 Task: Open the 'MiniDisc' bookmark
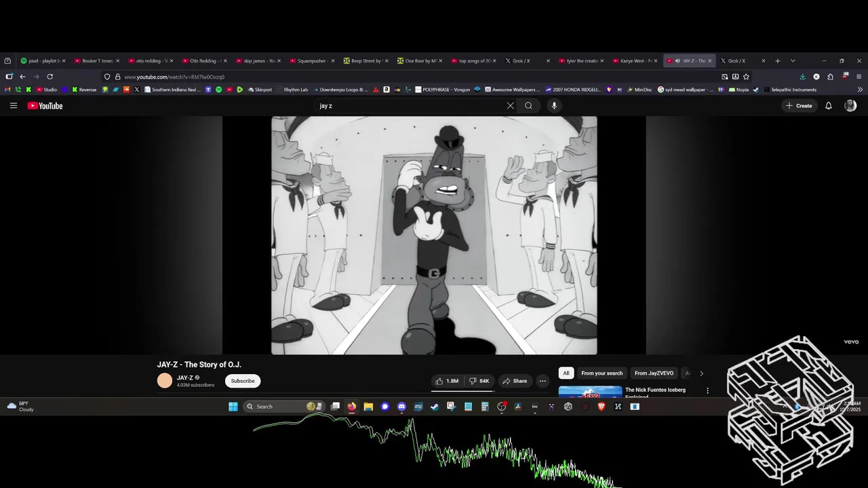tap(639, 89)
